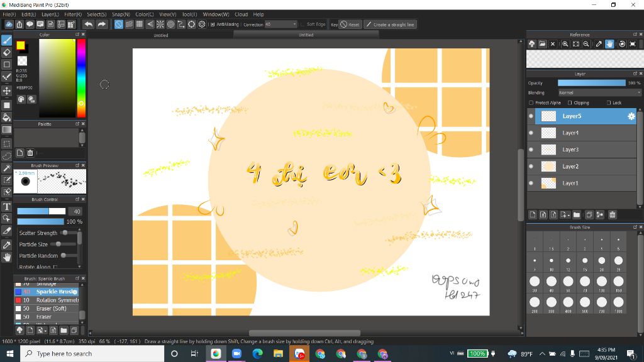Open Zoom from the taskbar
Viewport: 644px width, 362px height.
pos(236,353)
